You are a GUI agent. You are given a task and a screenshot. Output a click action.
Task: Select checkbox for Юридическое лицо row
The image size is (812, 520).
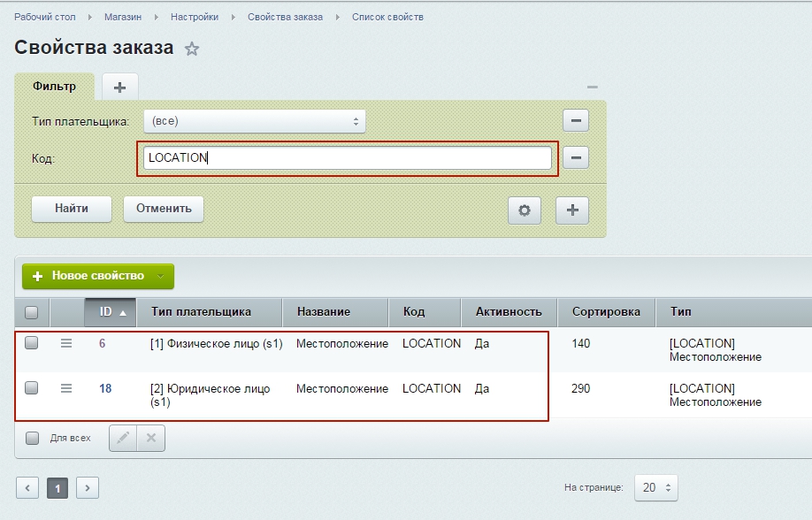click(x=32, y=388)
